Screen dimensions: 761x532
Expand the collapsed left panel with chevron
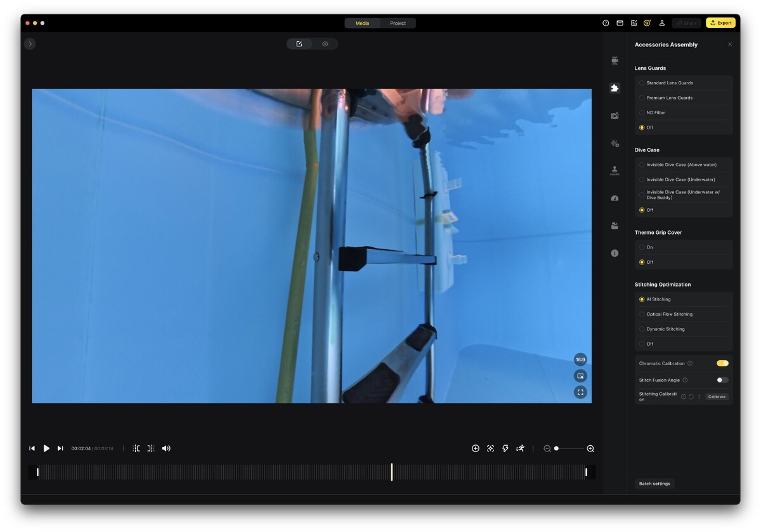click(30, 44)
